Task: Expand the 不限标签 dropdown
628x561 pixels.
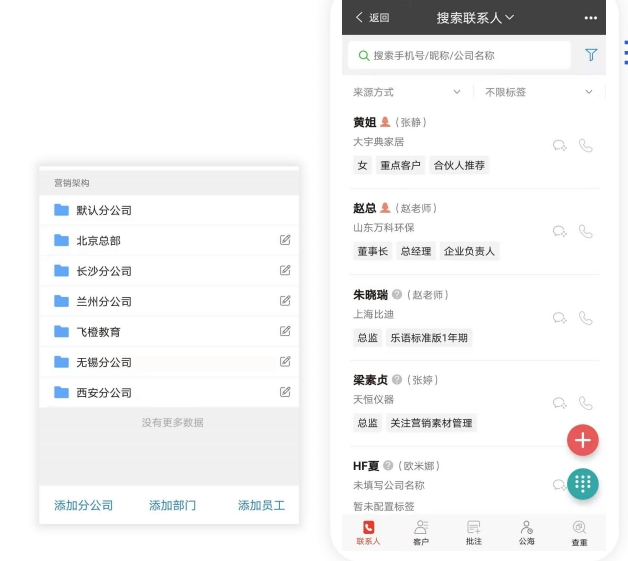Action: coord(538,92)
